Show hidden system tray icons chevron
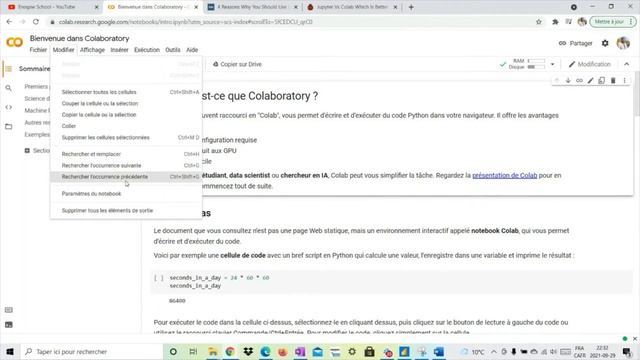 click(x=493, y=351)
